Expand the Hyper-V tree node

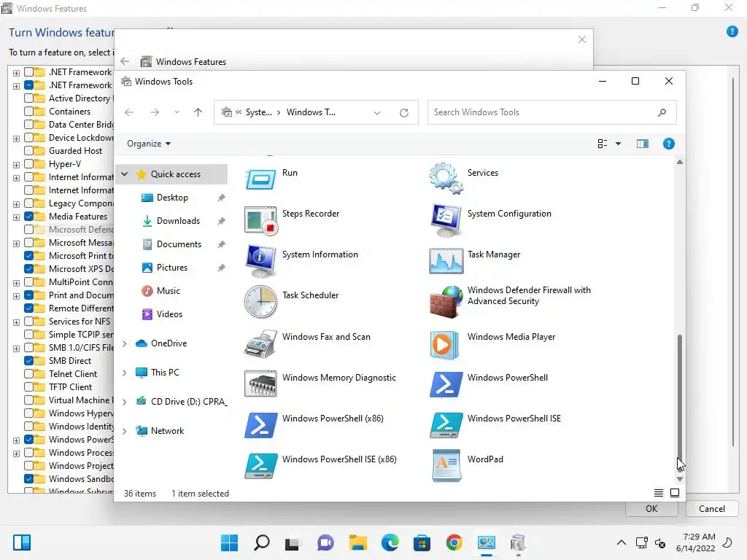16,165
